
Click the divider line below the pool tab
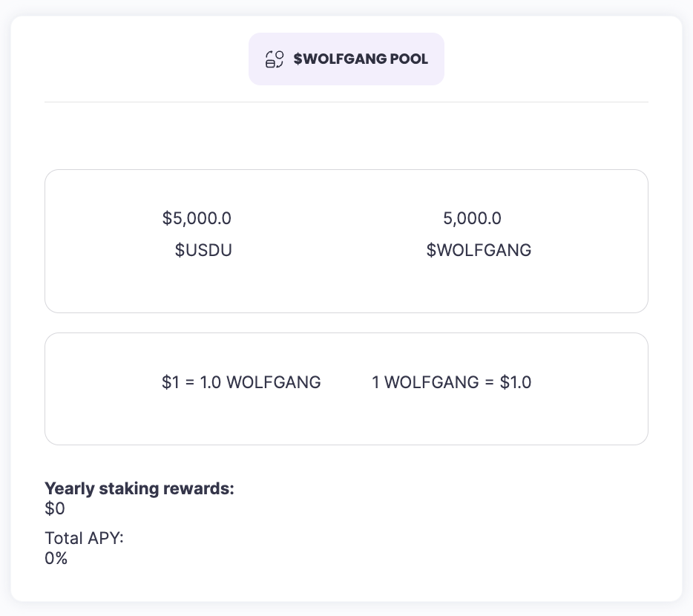[346, 102]
